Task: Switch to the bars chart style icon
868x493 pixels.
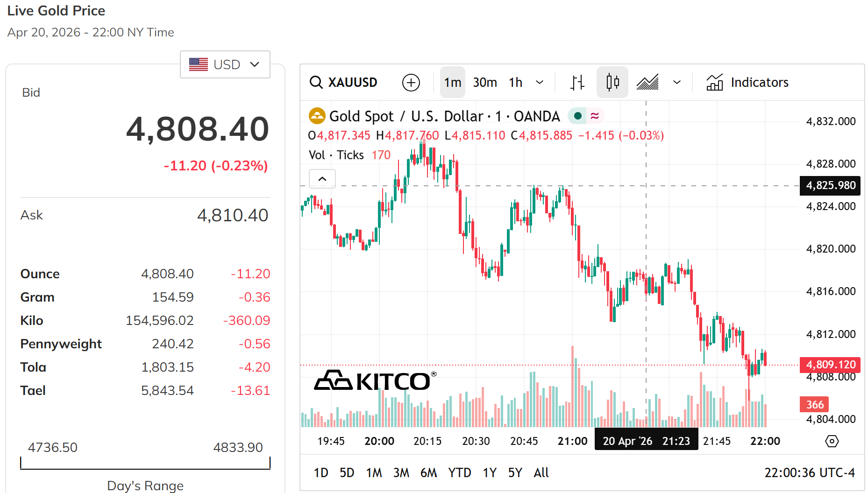Action: coord(577,83)
